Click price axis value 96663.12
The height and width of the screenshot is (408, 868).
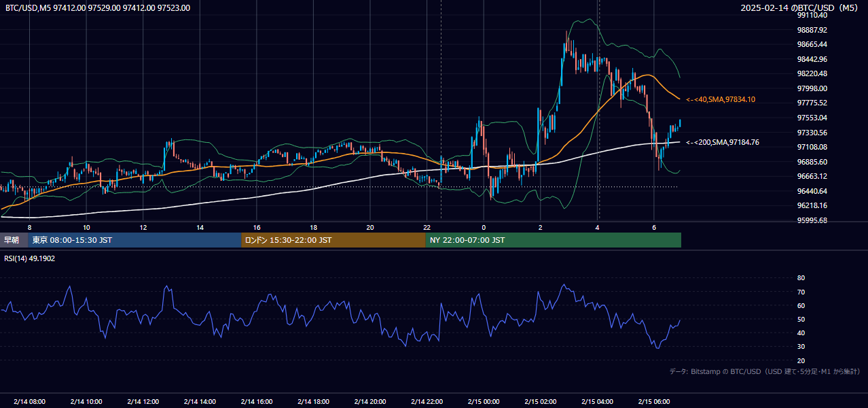click(812, 176)
